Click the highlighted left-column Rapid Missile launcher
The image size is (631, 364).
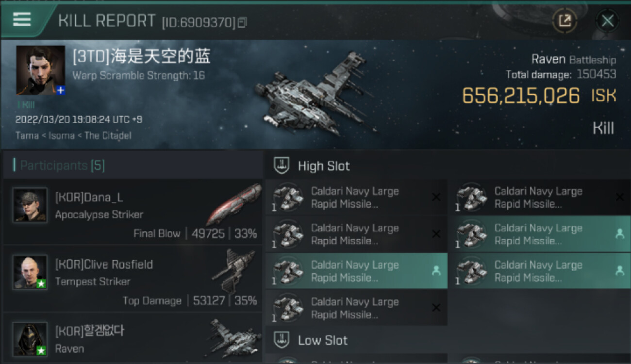pos(356,271)
